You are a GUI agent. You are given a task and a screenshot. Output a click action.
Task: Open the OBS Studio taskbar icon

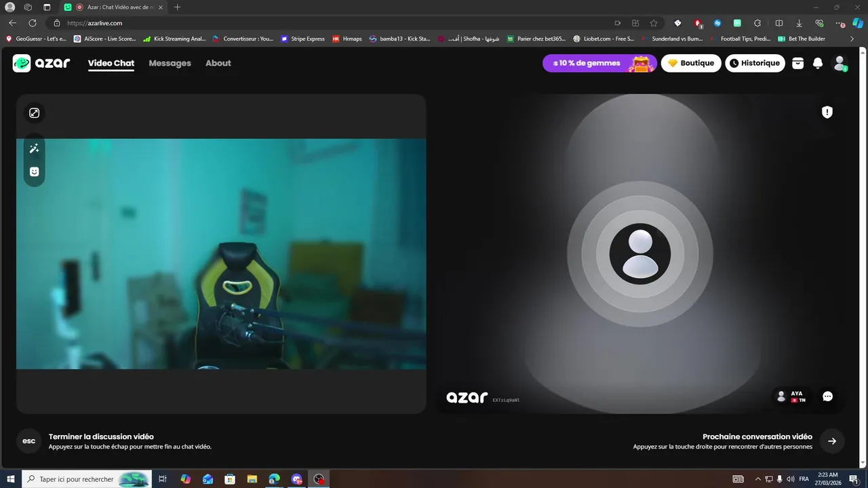point(319,479)
